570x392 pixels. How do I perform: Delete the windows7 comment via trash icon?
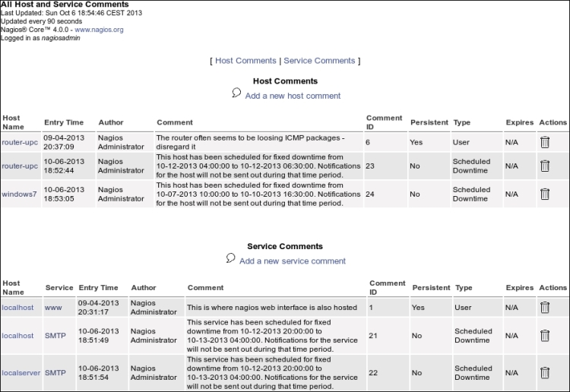(545, 194)
